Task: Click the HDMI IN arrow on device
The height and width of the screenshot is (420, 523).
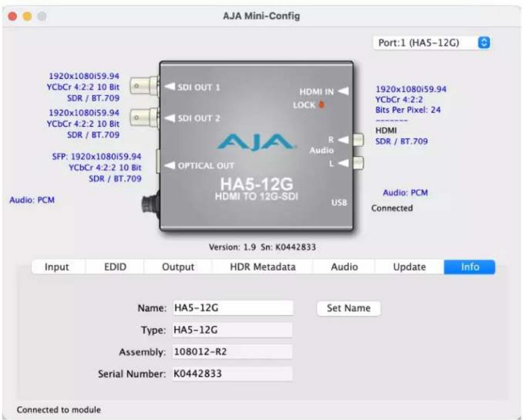Action: click(x=344, y=91)
